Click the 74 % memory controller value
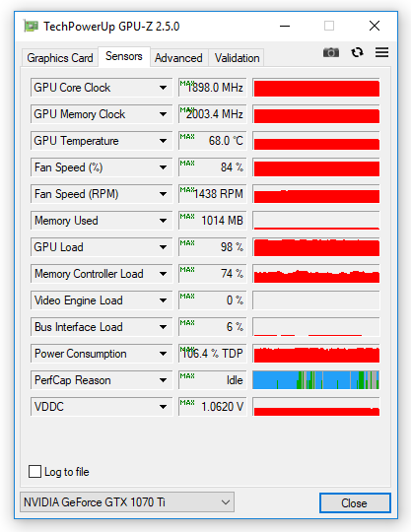This screenshot has height=532, width=411. click(213, 274)
